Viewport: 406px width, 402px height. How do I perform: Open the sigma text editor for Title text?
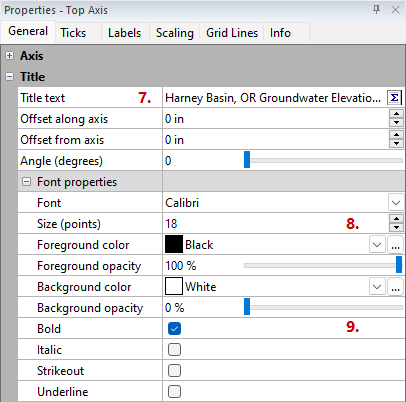tap(394, 98)
